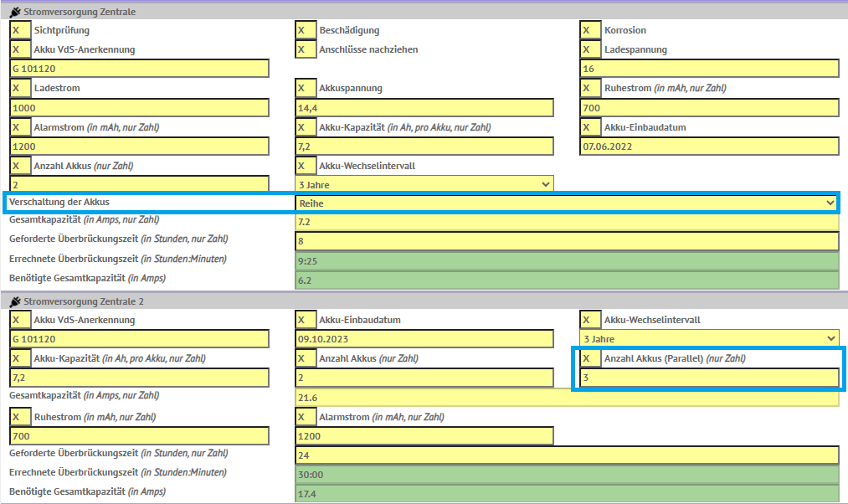This screenshot has height=504, width=848.
Task: Expand the 3 Jahre dropdown below Akkuspannung section
Action: coord(424,184)
